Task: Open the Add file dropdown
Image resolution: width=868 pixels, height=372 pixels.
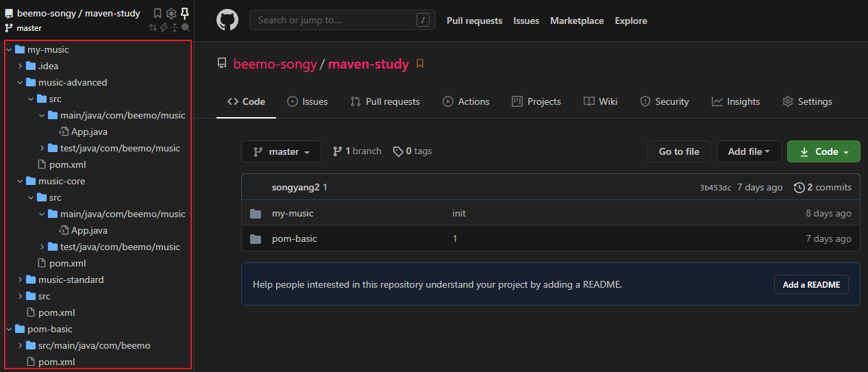Action: click(749, 151)
